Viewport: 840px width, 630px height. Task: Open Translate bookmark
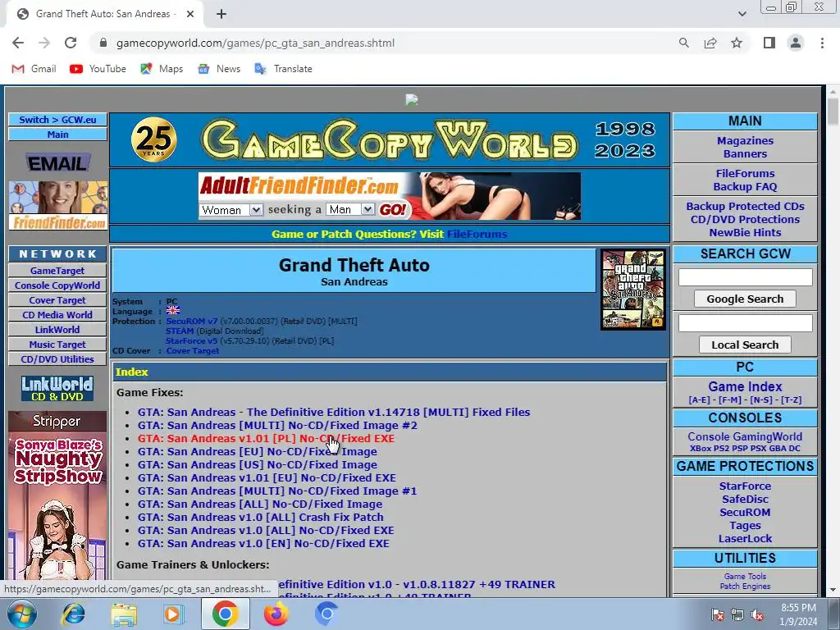283,69
